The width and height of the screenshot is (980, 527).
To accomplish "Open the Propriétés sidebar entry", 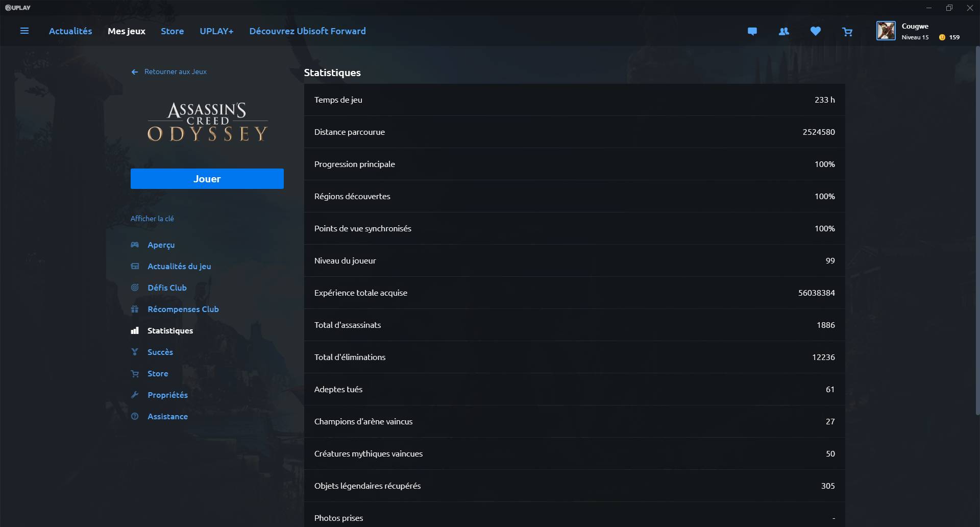I will click(167, 395).
